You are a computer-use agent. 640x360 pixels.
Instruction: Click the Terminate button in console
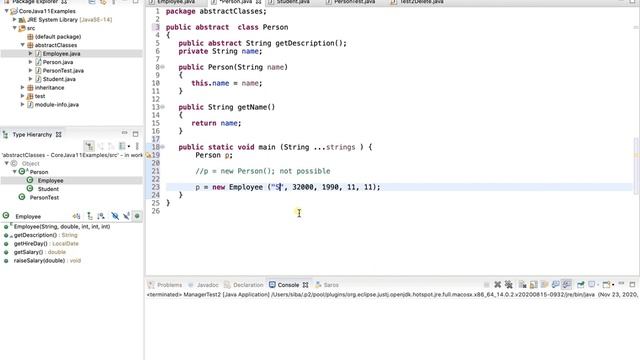[x=487, y=284]
